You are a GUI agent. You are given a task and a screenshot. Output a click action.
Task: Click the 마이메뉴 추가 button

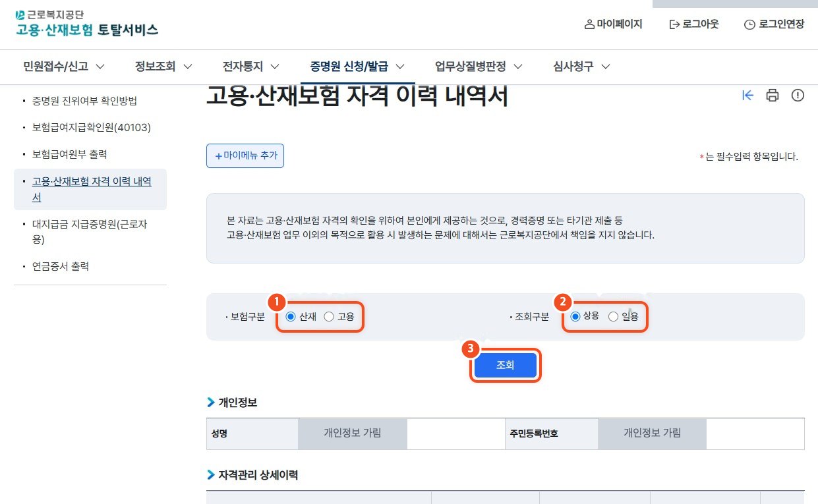click(x=245, y=156)
